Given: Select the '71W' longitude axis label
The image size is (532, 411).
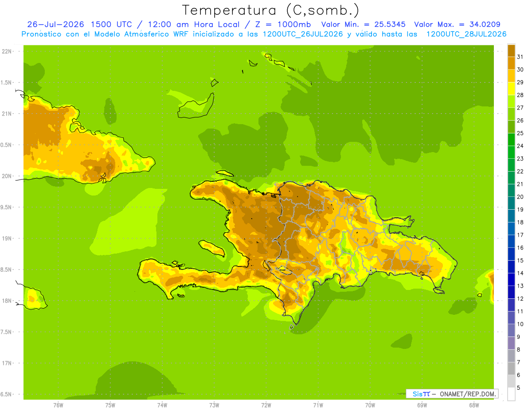Looking at the screenshot, I should pos(318,405).
